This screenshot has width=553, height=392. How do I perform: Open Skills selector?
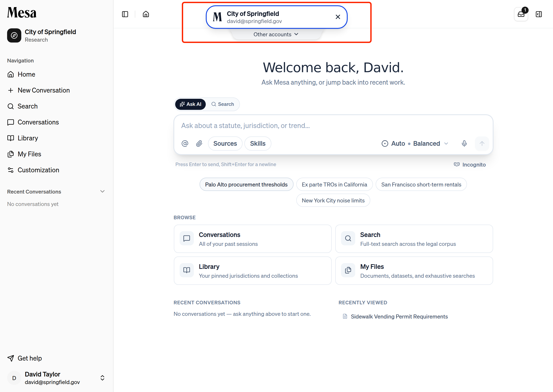258,144
